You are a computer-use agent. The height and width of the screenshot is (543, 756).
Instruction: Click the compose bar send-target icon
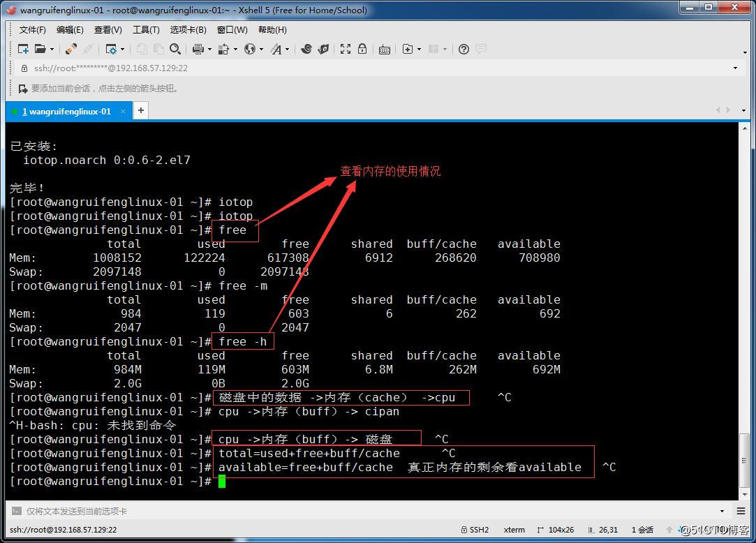pyautogui.click(x=16, y=511)
